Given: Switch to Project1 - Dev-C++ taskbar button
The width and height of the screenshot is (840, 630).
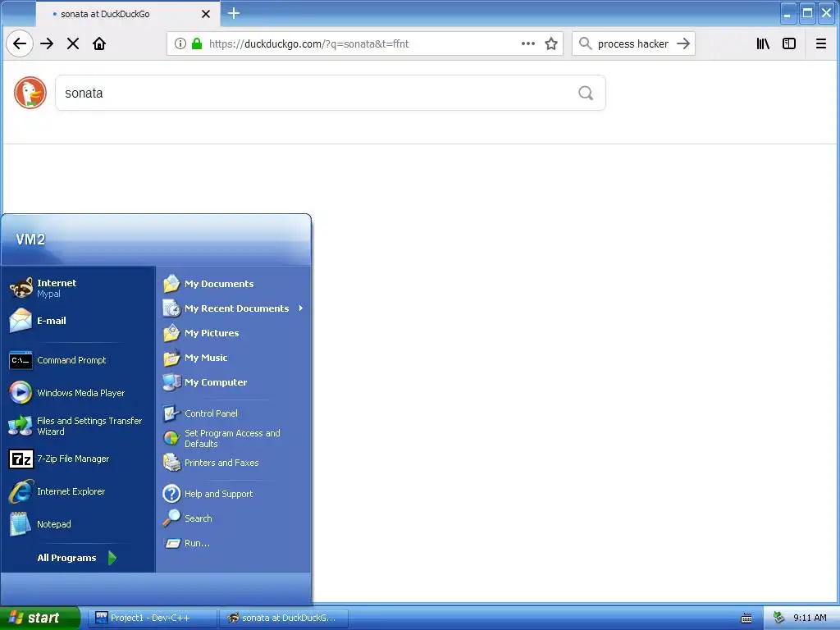Looking at the screenshot, I should click(153, 618).
